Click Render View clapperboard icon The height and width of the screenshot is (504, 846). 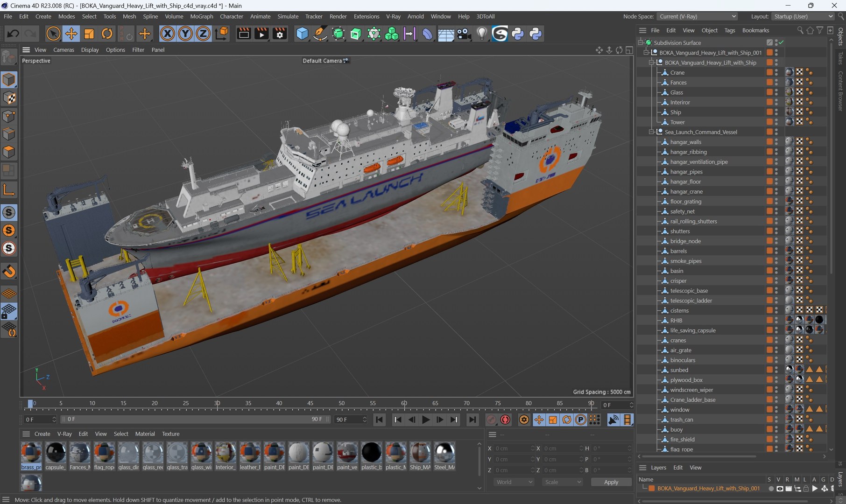coord(243,34)
